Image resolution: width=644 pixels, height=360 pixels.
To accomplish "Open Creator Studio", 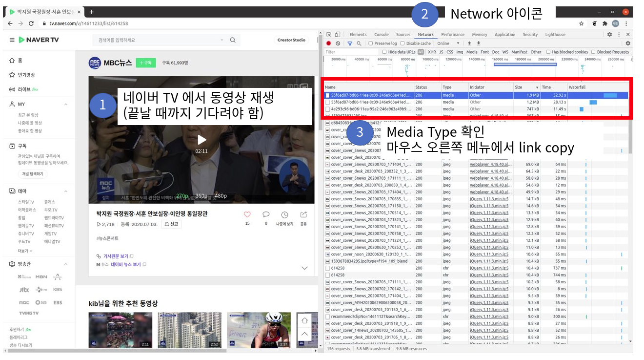I will (x=291, y=40).
